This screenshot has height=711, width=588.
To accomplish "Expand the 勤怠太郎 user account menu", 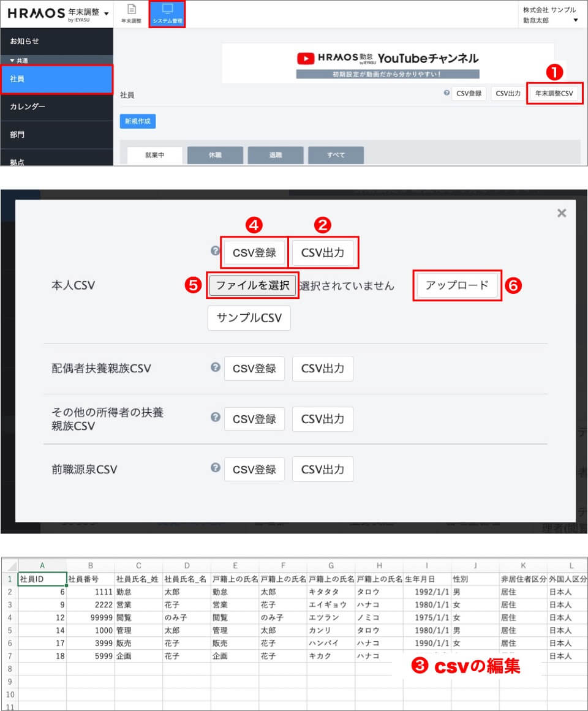I will click(x=575, y=20).
